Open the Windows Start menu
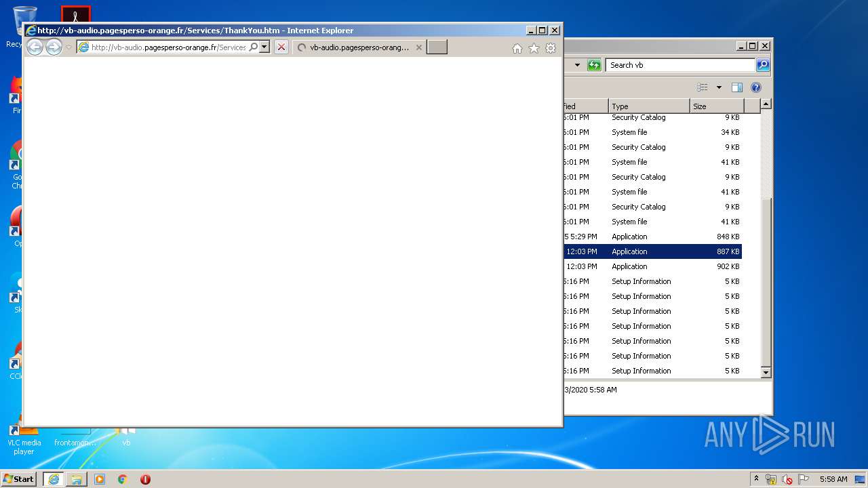This screenshot has width=868, height=488. click(x=19, y=479)
